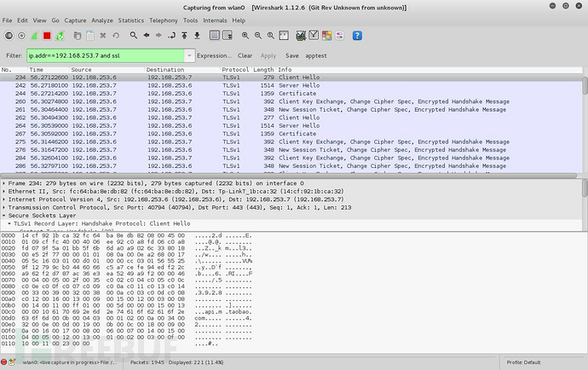Image resolution: width=588 pixels, height=370 pixels.
Task: Open preferences toolbar icon
Action: [339, 36]
